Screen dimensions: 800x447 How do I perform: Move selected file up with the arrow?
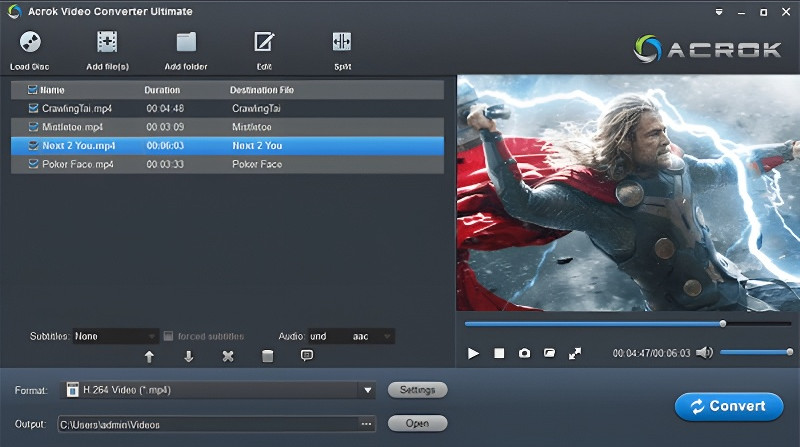tap(149, 356)
